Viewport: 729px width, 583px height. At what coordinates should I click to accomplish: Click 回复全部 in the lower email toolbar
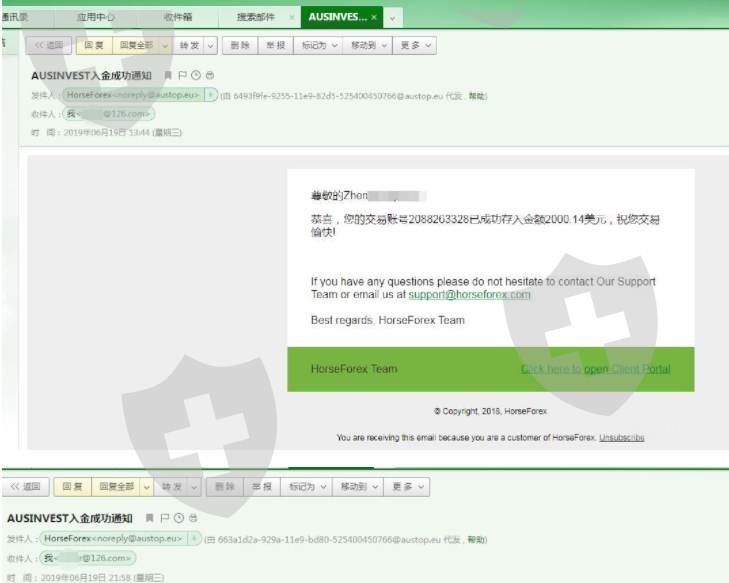(x=117, y=487)
